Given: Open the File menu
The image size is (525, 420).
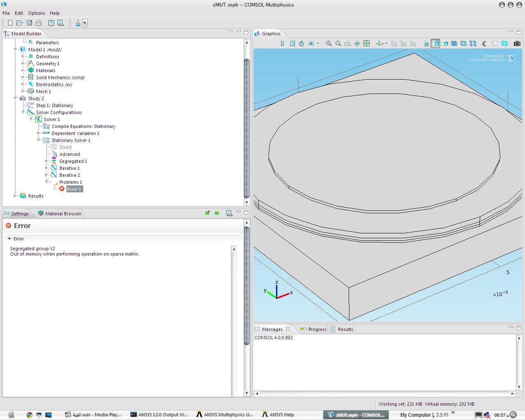Looking at the screenshot, I should pos(6,13).
